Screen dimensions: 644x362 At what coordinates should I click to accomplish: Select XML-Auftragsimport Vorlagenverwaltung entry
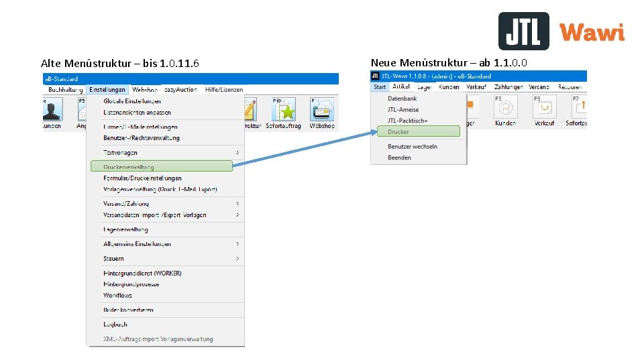pyautogui.click(x=158, y=339)
